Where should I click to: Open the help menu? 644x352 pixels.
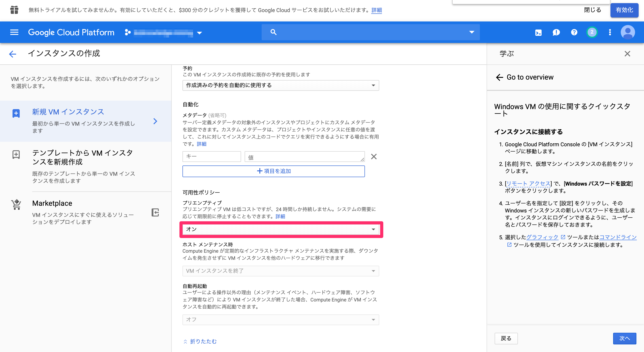(x=574, y=32)
